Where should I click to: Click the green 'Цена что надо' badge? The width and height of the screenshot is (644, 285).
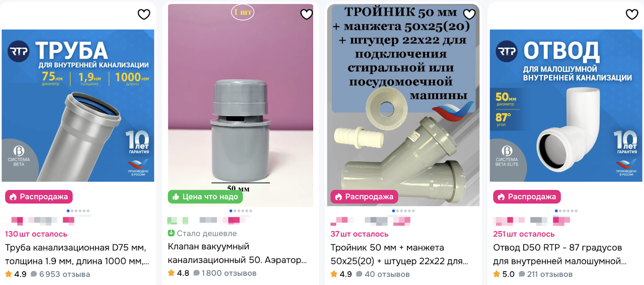tap(205, 197)
